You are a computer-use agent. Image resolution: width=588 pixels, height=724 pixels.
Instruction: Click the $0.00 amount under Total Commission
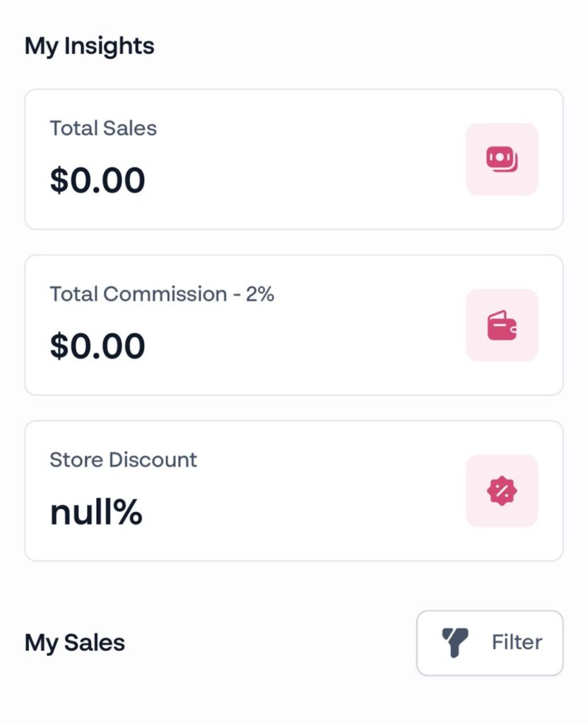[98, 346]
